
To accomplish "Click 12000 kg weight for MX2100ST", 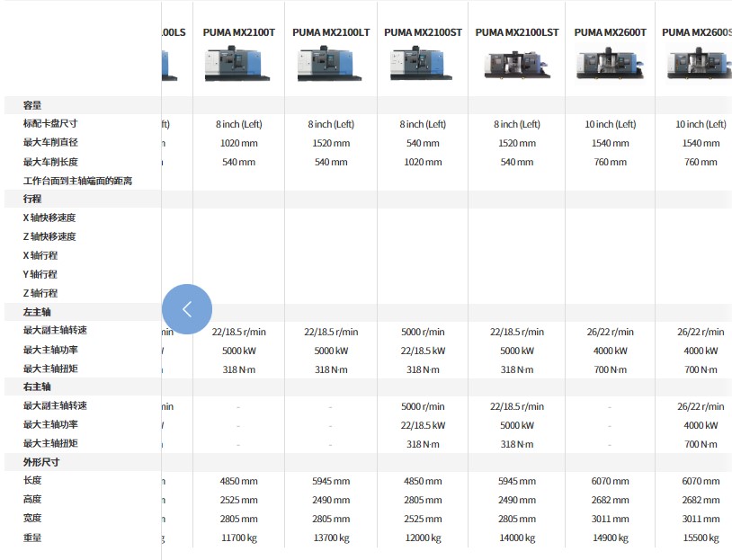I will tap(423, 538).
